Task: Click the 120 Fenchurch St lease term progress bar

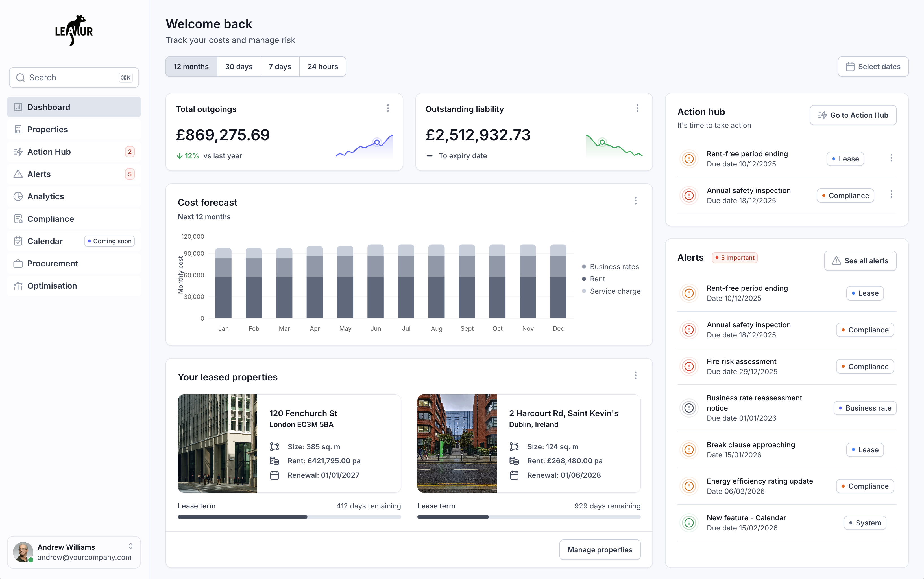Action: (x=289, y=517)
